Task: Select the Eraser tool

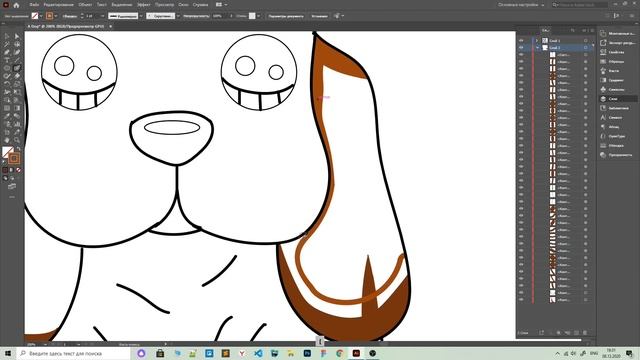Action: (x=17, y=76)
